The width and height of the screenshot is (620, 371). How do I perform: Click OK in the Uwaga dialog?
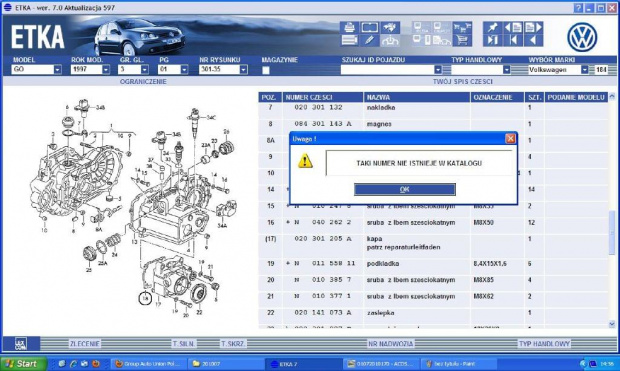405,189
